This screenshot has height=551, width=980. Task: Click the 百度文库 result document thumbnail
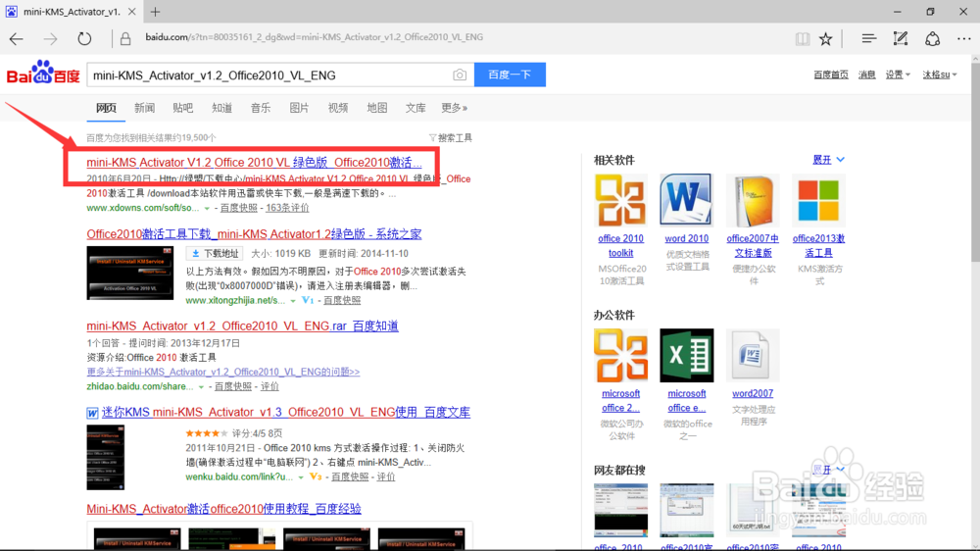(x=106, y=457)
